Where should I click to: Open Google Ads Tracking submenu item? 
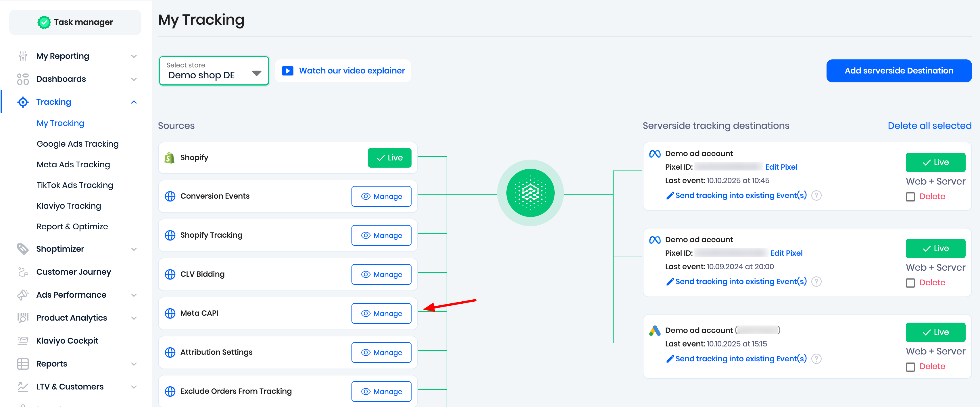[x=78, y=144]
